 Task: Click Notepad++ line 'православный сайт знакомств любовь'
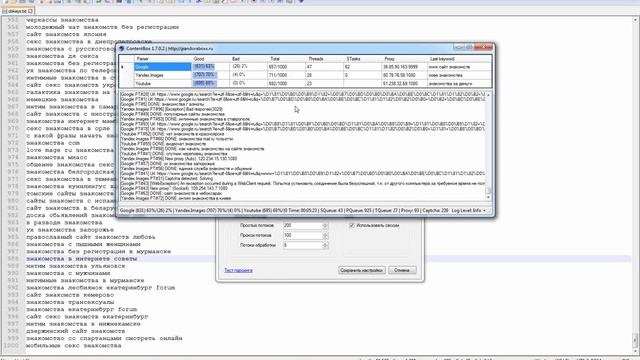[91, 237]
